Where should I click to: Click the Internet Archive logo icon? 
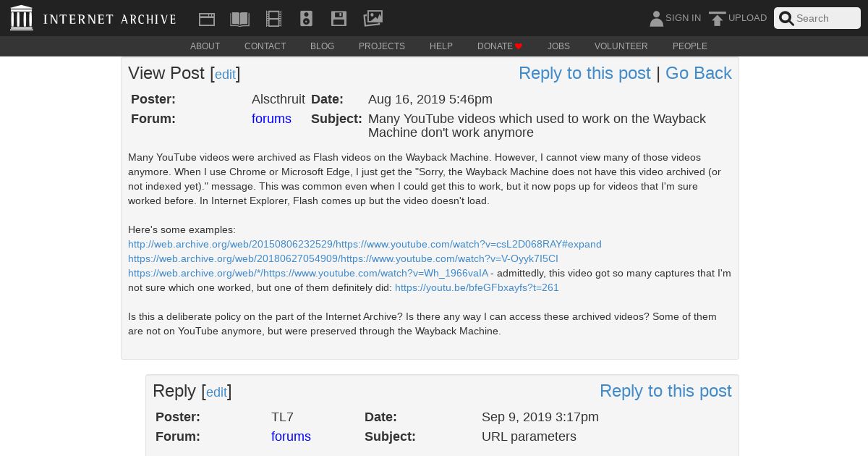pyautogui.click(x=22, y=18)
